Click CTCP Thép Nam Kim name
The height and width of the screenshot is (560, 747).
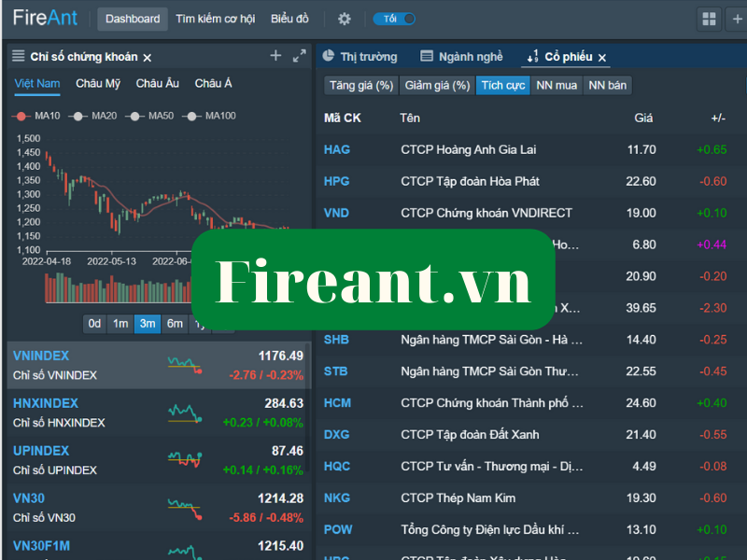click(x=458, y=498)
